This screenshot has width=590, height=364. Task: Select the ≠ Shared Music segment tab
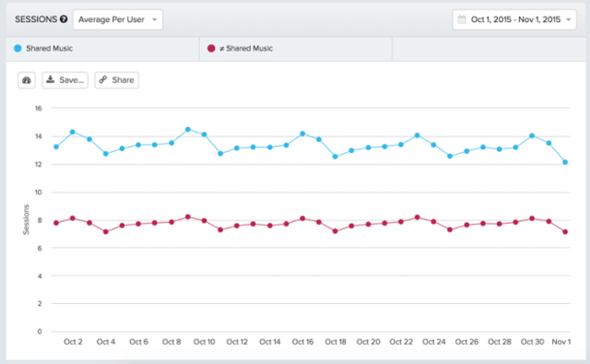[296, 49]
